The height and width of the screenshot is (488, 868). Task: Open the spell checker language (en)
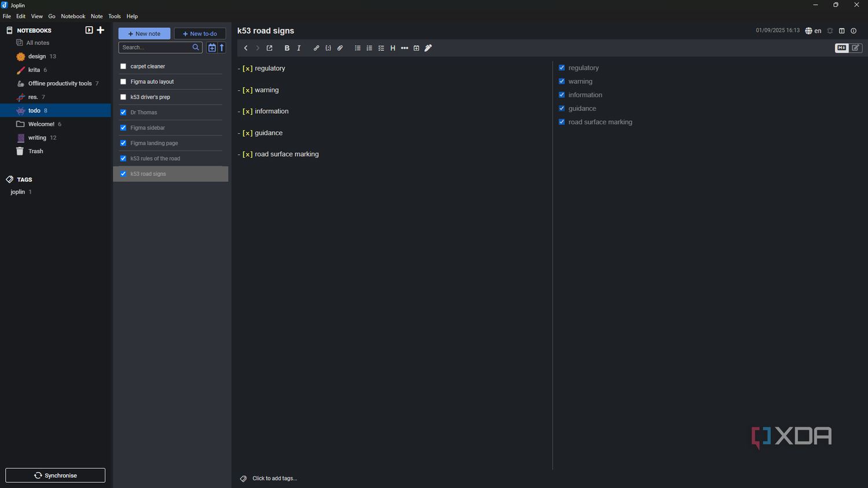pos(813,31)
